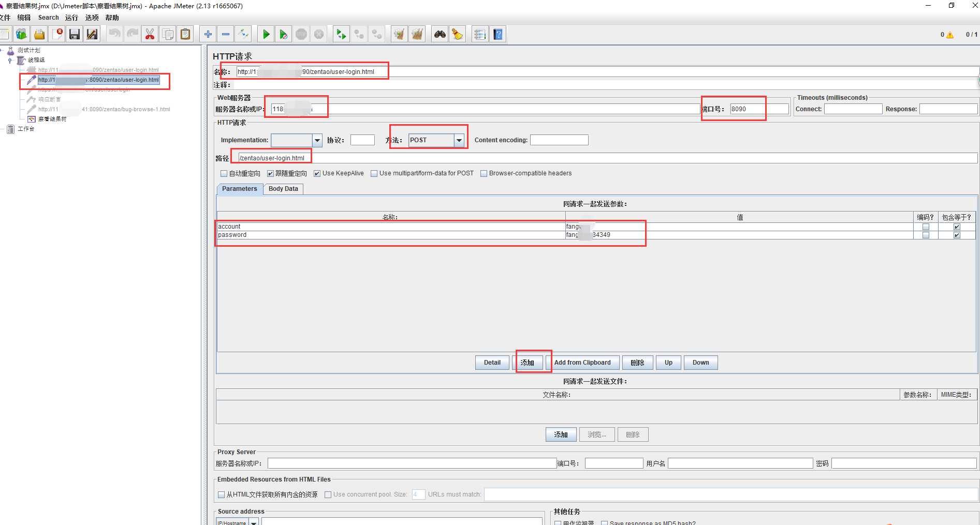The width and height of the screenshot is (980, 525).
Task: Expand all nodes with plus icon
Action: 208,35
